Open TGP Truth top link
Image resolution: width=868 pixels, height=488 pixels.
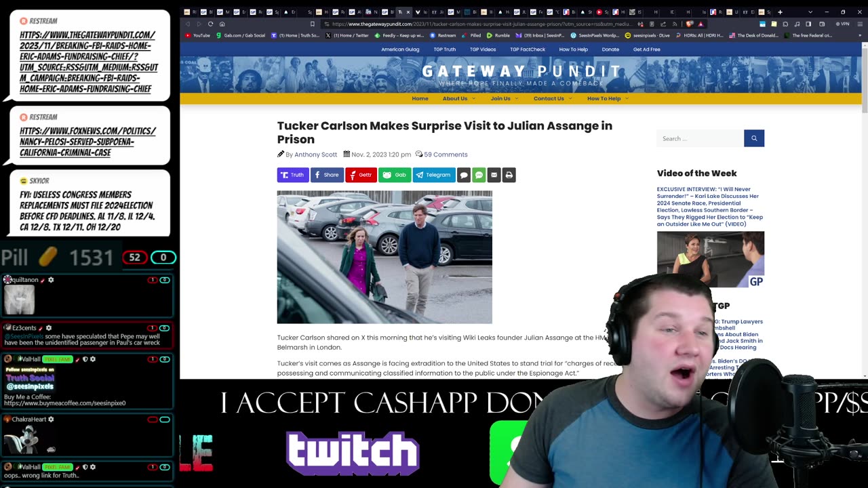pyautogui.click(x=445, y=49)
